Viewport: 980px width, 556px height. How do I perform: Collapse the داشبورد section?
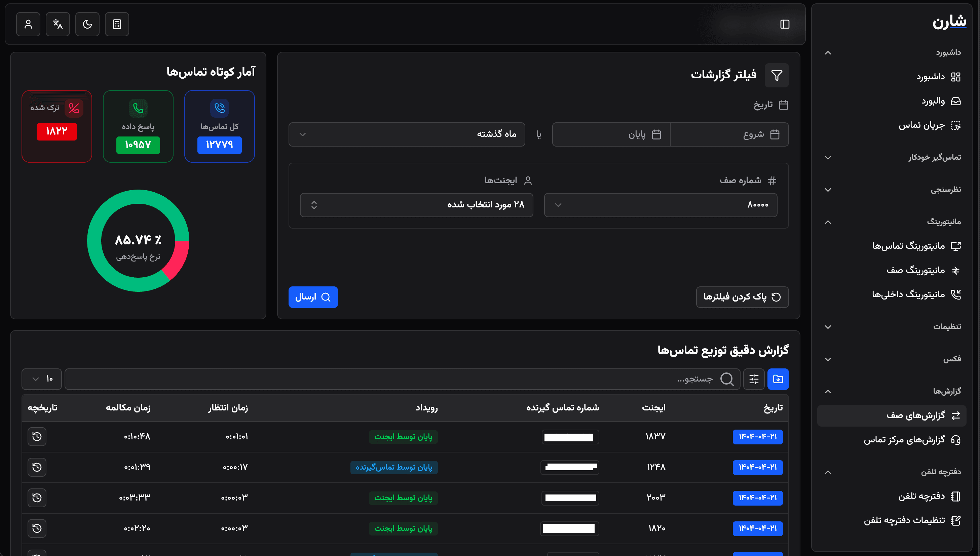click(x=893, y=52)
